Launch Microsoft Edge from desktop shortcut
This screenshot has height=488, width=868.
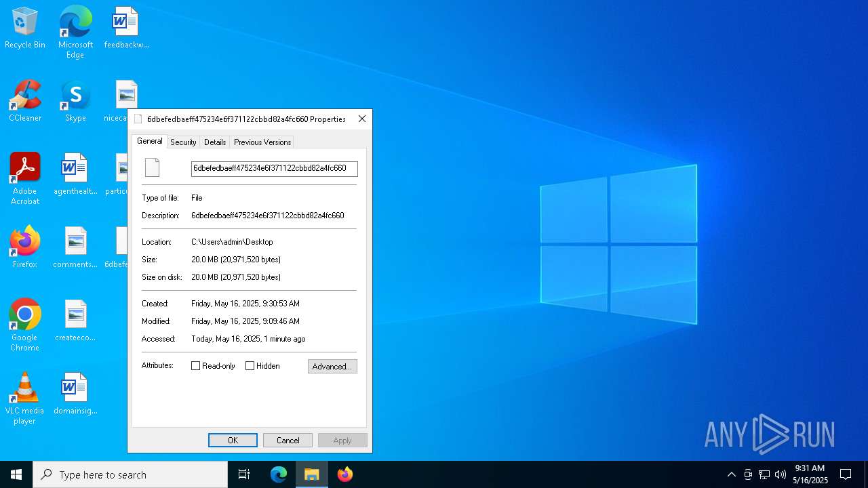75,32
